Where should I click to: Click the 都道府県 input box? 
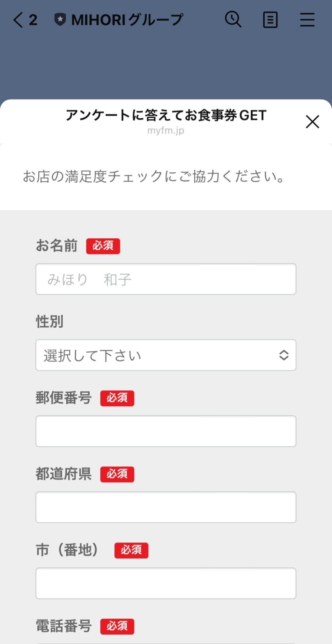[x=166, y=507]
